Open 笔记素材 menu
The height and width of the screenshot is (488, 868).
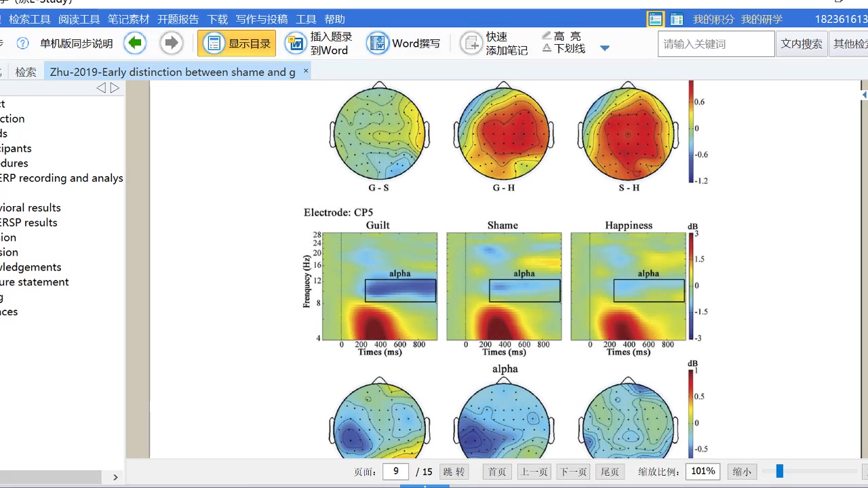[129, 19]
